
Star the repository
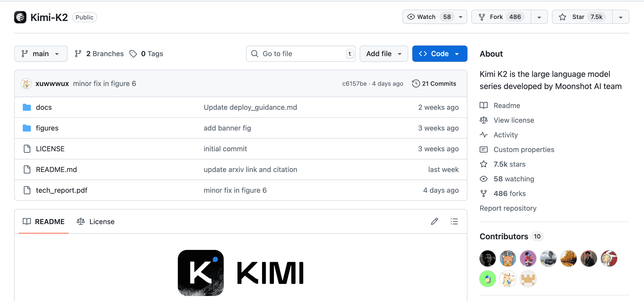tap(582, 17)
